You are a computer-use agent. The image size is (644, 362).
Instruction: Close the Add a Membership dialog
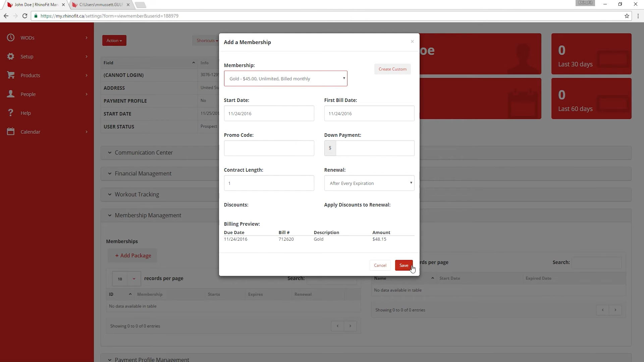click(x=412, y=42)
